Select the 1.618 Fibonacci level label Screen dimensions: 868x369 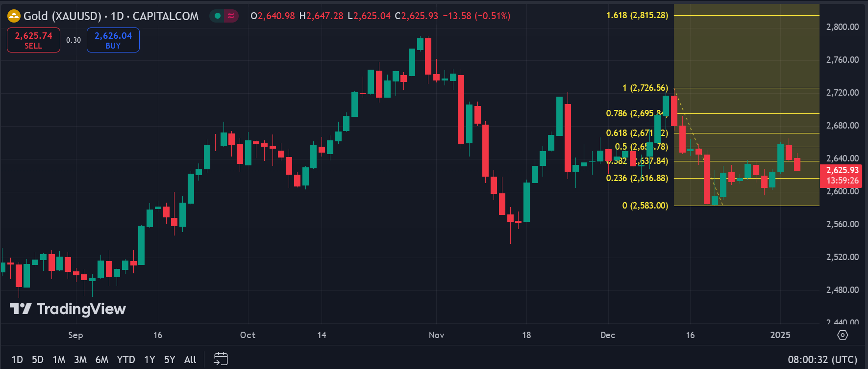click(x=637, y=15)
